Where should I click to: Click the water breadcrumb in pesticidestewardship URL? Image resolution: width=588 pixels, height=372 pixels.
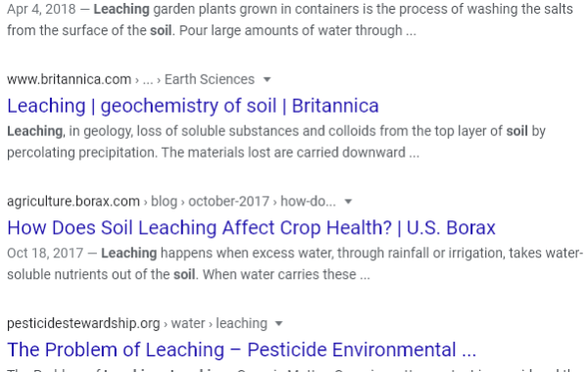point(188,323)
